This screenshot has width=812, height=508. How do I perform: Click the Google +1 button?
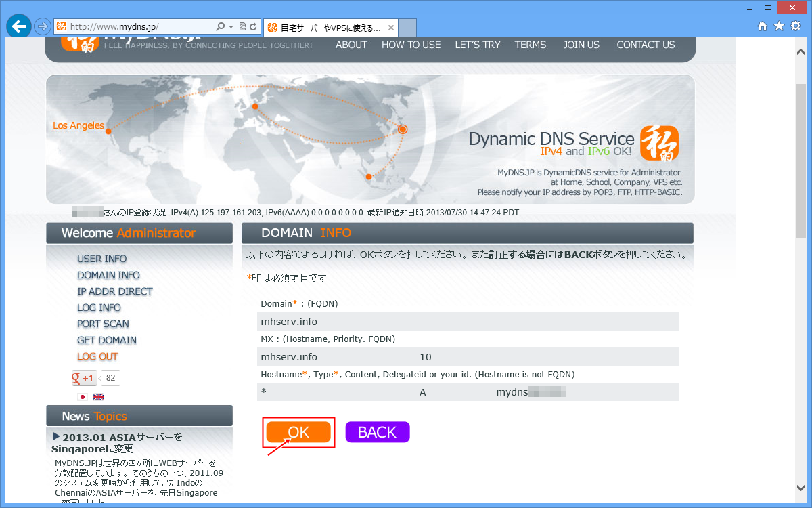(x=84, y=378)
